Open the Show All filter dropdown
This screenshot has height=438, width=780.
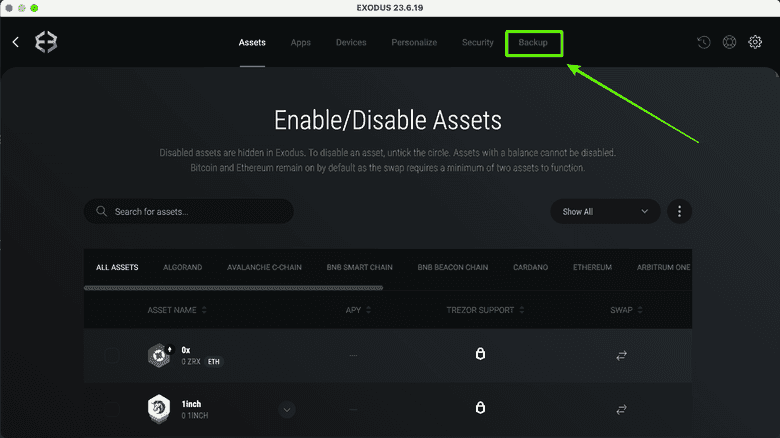[x=605, y=212]
